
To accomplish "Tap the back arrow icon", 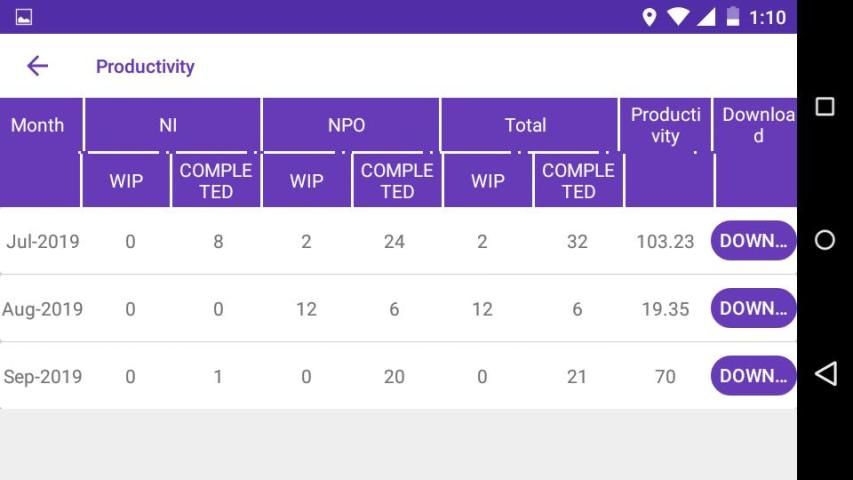I will 37,66.
